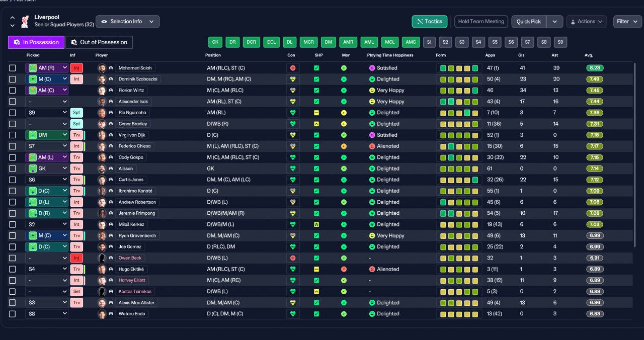The width and height of the screenshot is (644, 340).
Task: Tick the checkbox for Alisson's row
Action: 13,168
